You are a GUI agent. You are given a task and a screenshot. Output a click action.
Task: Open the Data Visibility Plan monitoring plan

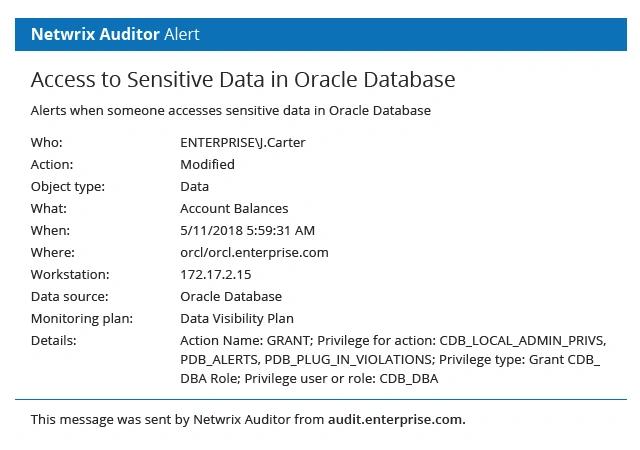(x=237, y=318)
